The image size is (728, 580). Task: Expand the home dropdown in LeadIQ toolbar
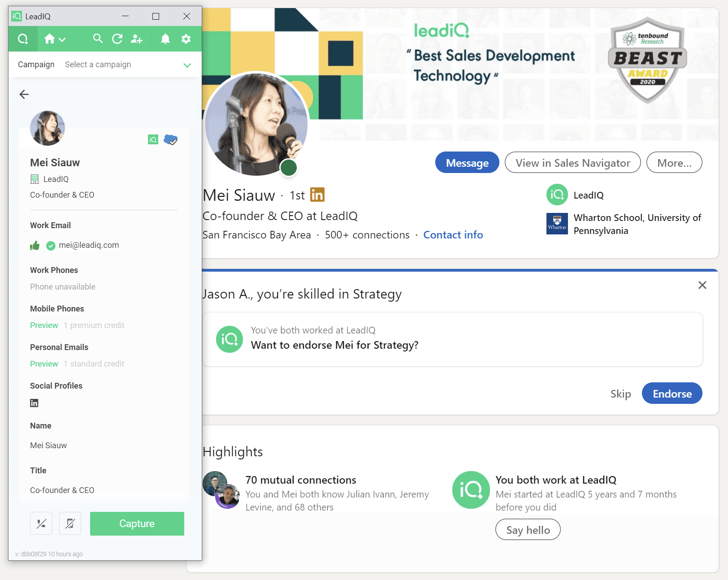pyautogui.click(x=55, y=39)
